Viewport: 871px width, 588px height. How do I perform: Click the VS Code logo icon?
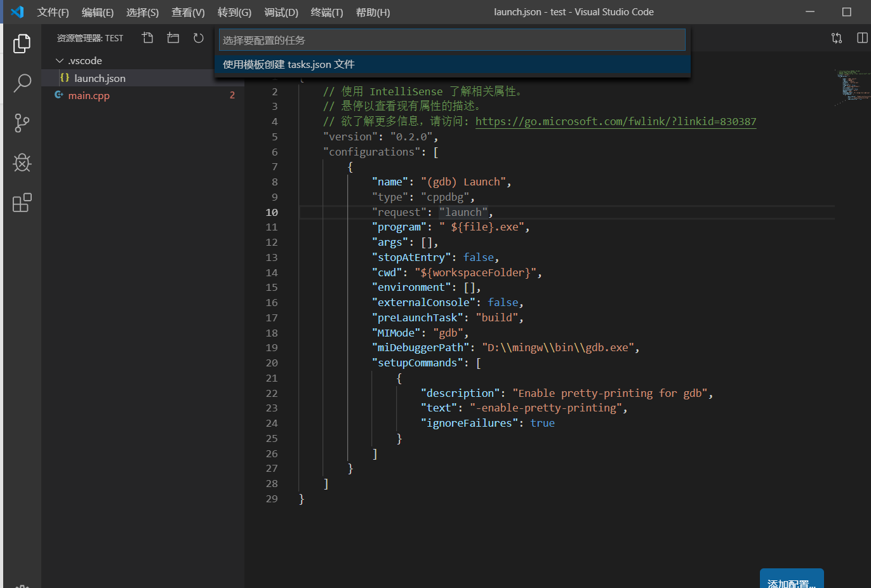pos(17,12)
